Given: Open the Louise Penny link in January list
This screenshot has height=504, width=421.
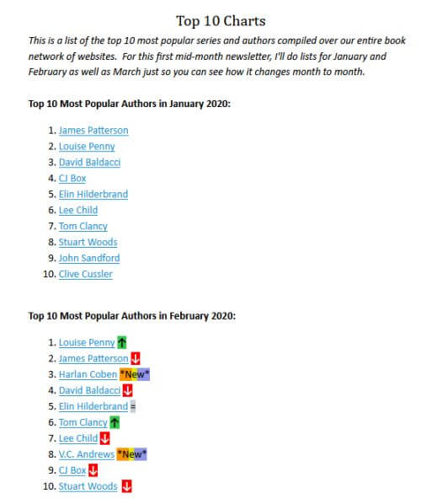Looking at the screenshot, I should [87, 147].
